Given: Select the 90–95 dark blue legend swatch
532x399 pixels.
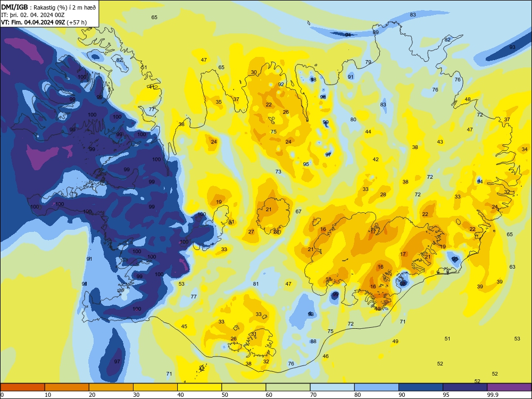Looking at the screenshot, I should click(421, 387).
